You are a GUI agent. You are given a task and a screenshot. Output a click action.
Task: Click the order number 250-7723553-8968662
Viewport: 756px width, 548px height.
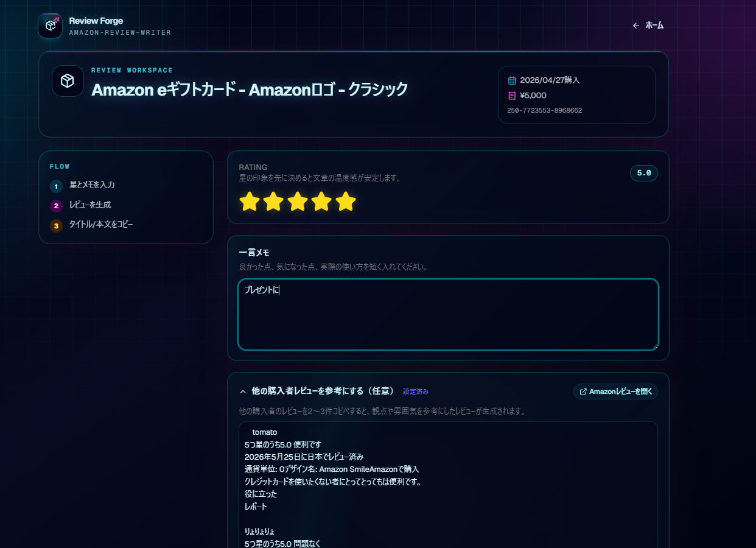544,111
